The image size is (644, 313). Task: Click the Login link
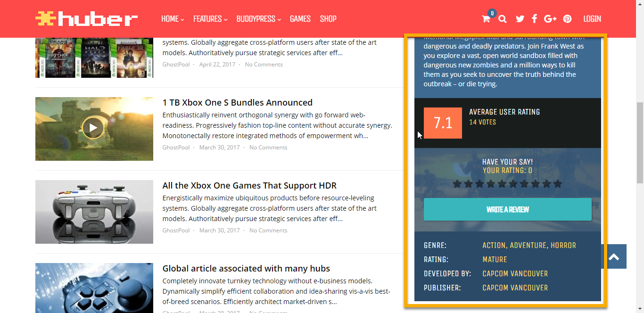tap(592, 19)
